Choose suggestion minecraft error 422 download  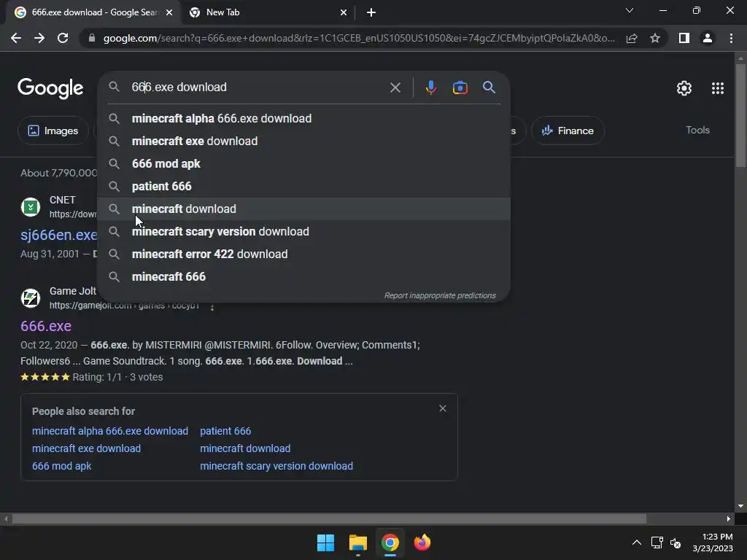click(x=304, y=254)
